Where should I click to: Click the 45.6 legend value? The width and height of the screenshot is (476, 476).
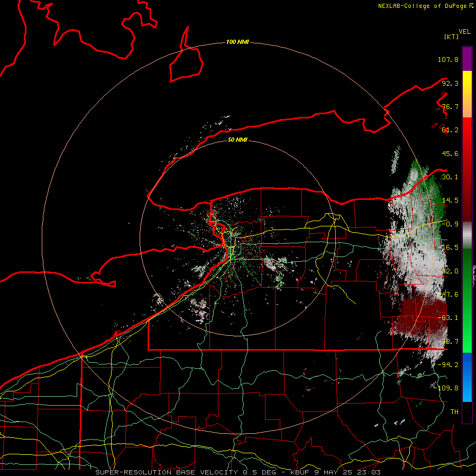[x=450, y=153]
